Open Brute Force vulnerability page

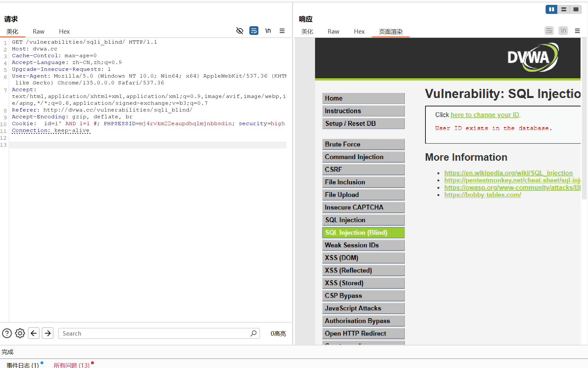click(363, 144)
